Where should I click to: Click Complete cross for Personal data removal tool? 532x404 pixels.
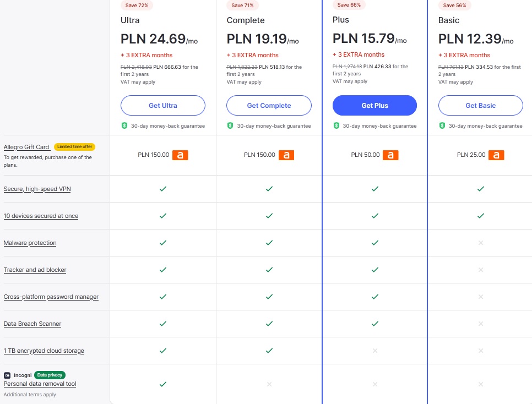[x=269, y=384]
